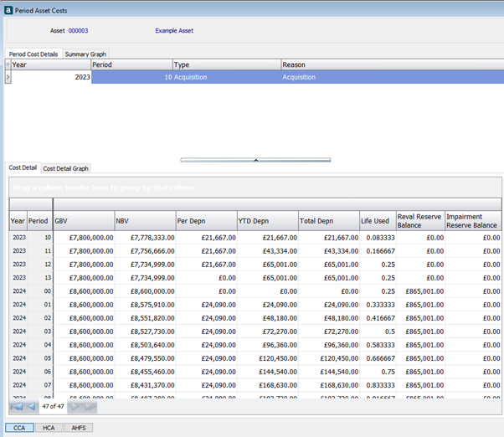Select Life Used cell 0.166667
Screen dimensions: 504x437
[378, 251]
